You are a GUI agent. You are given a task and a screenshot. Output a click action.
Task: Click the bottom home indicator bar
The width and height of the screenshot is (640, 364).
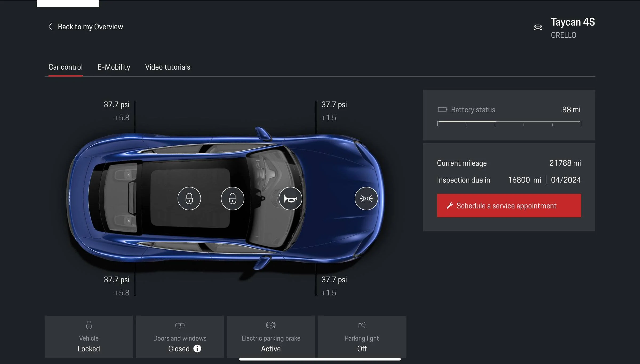[320, 359]
